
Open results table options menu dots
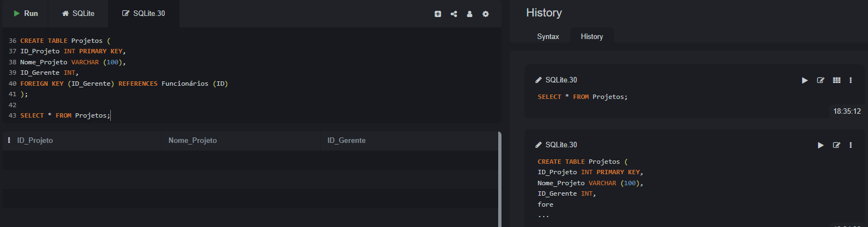click(9, 140)
